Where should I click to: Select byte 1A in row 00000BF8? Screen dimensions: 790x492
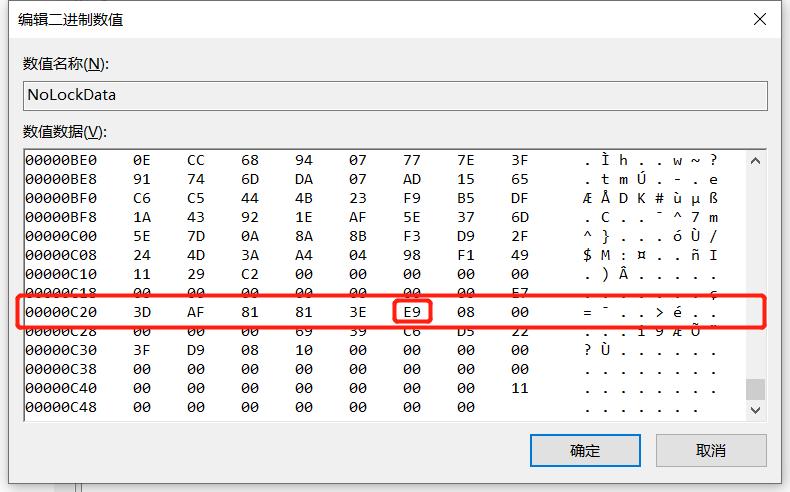coord(142,217)
